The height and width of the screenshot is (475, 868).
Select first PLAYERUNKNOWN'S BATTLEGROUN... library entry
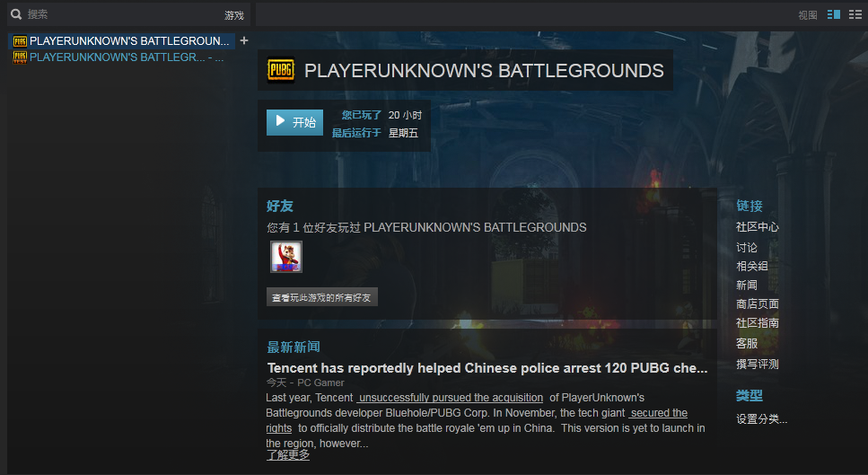121,41
